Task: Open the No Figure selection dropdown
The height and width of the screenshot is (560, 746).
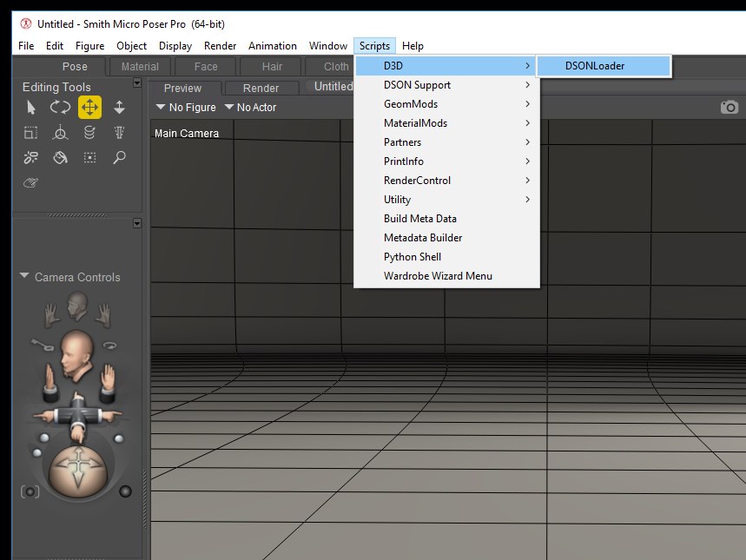Action: [186, 108]
